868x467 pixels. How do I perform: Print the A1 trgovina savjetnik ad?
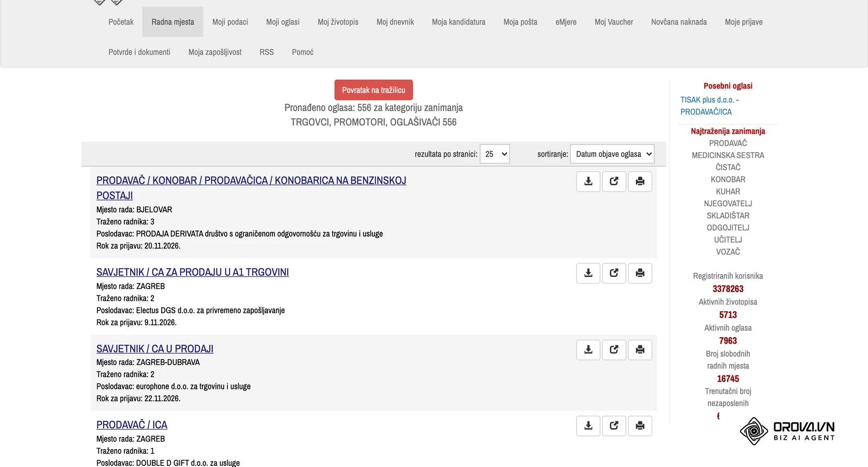tap(640, 273)
